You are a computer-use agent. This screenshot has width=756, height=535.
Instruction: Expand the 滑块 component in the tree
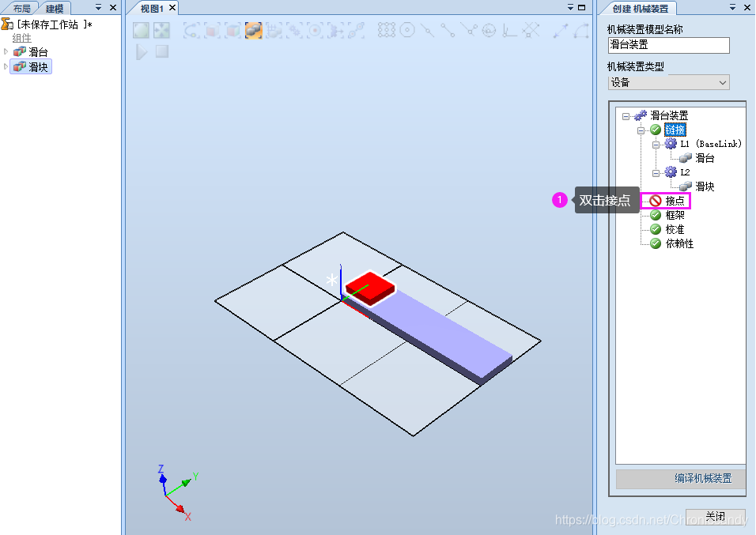pyautogui.click(x=6, y=66)
